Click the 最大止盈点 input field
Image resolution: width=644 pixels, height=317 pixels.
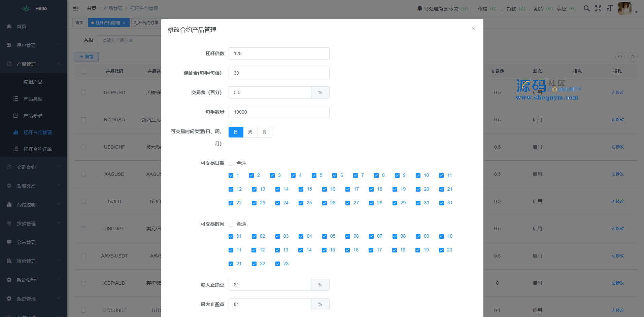270,304
